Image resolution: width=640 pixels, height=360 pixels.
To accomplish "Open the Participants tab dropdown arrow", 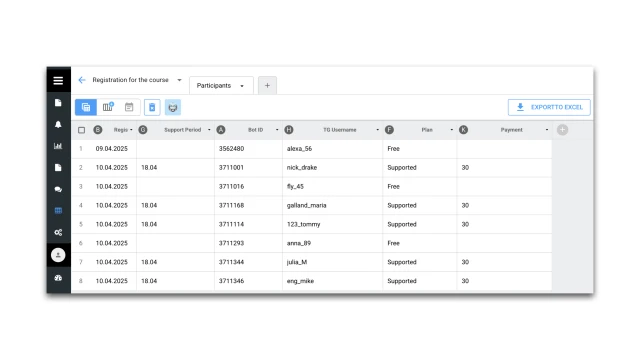I will 242,86.
